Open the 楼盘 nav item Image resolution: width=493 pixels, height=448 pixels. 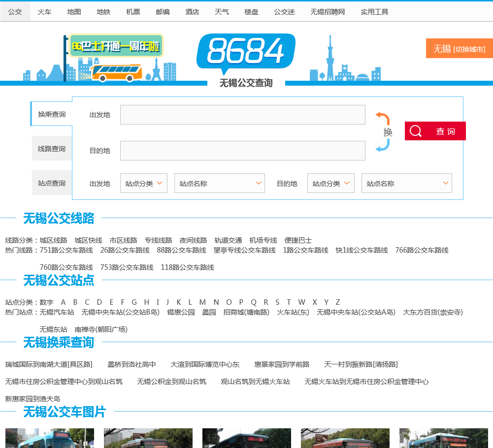(x=251, y=12)
